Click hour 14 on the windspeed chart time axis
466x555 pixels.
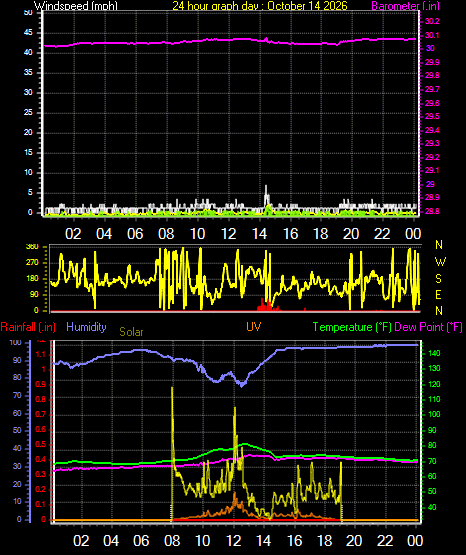pos(259,234)
